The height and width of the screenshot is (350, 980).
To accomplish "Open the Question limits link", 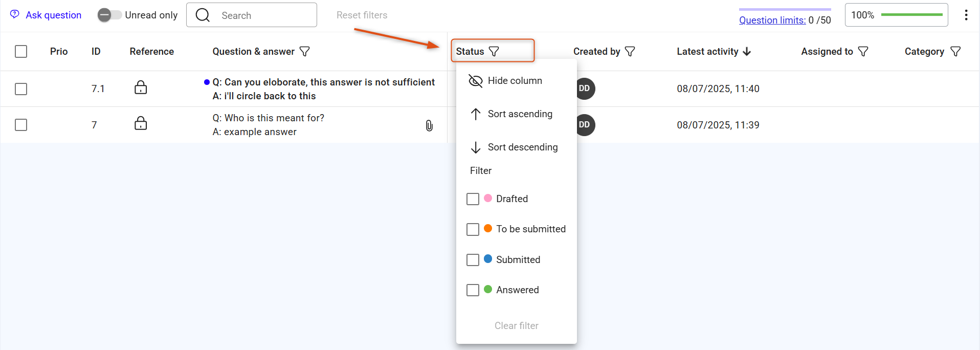I will (x=772, y=20).
